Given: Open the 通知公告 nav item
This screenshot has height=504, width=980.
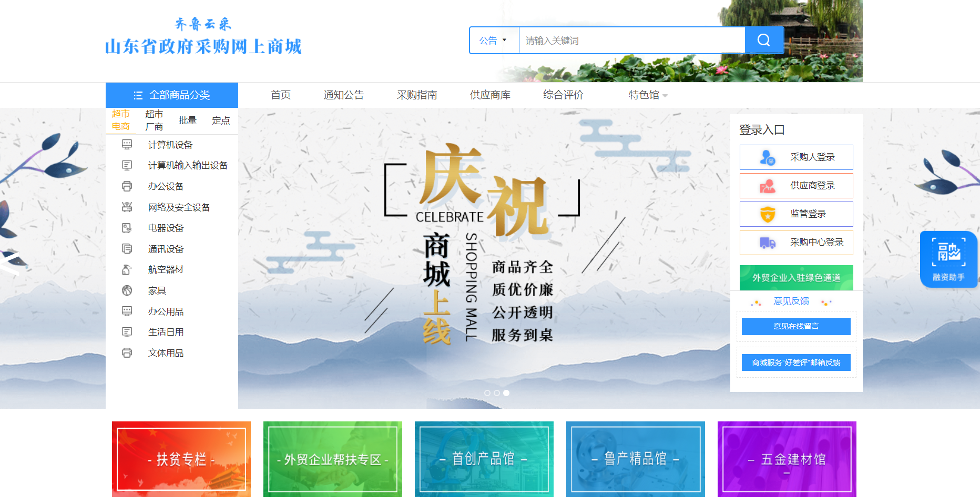Looking at the screenshot, I should (344, 95).
